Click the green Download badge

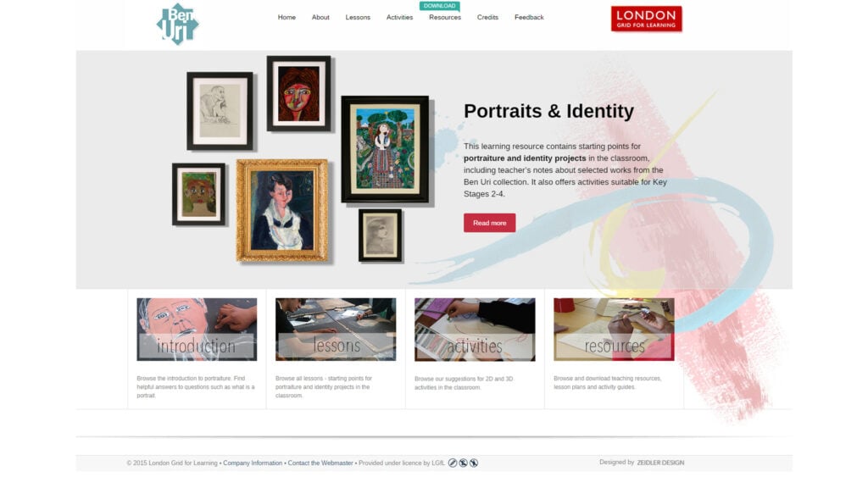tap(440, 6)
